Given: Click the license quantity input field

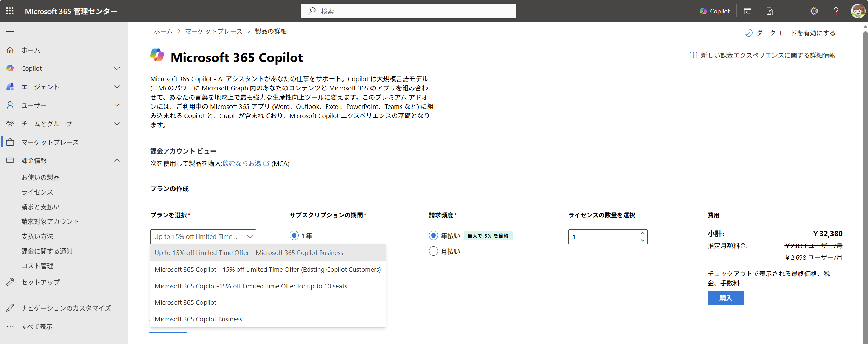Looking at the screenshot, I should pos(608,237).
